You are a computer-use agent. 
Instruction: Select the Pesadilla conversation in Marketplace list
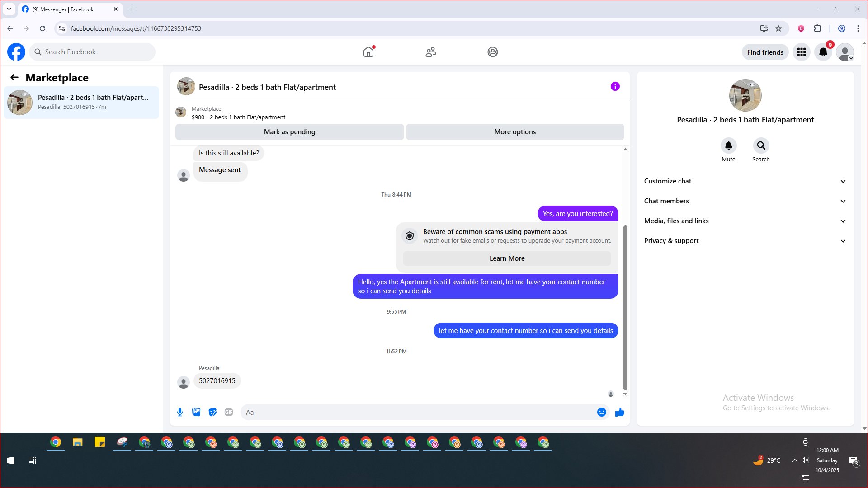click(x=81, y=103)
